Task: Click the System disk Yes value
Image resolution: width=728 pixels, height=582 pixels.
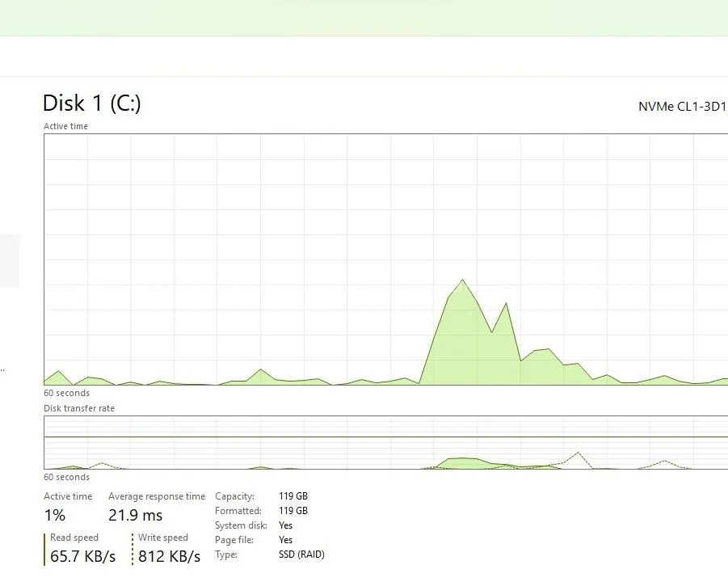Action: click(285, 525)
